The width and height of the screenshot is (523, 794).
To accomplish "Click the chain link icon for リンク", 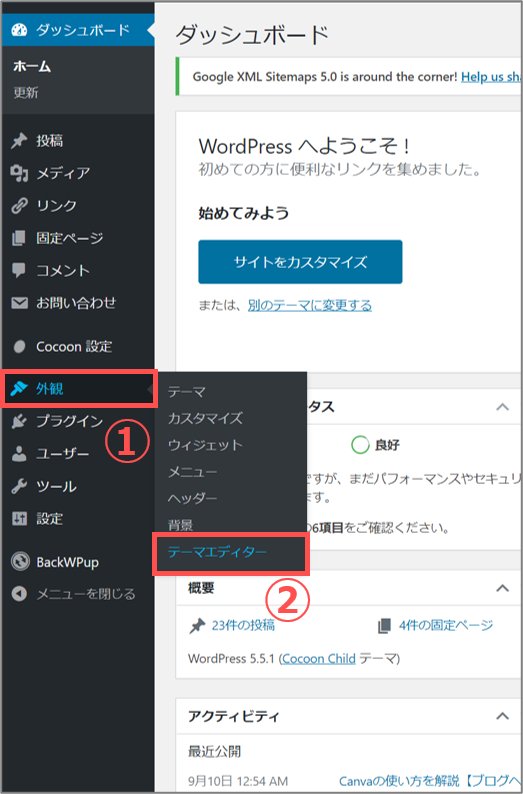I will [x=19, y=206].
